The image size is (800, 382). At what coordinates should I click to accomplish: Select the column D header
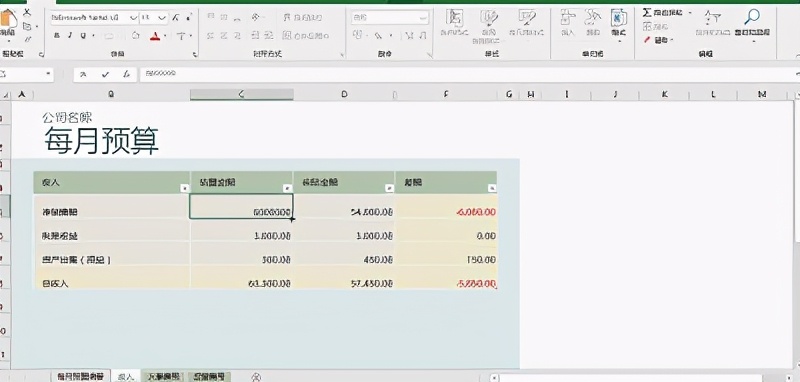pos(344,94)
